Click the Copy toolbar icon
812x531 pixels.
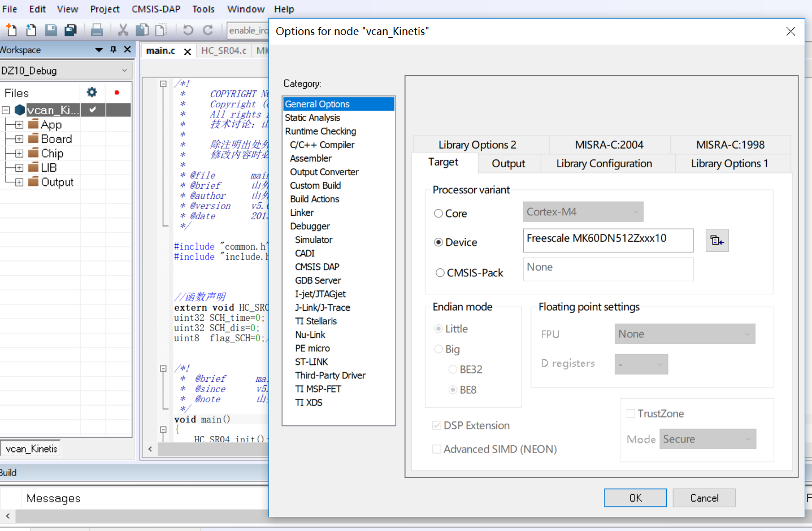(142, 30)
